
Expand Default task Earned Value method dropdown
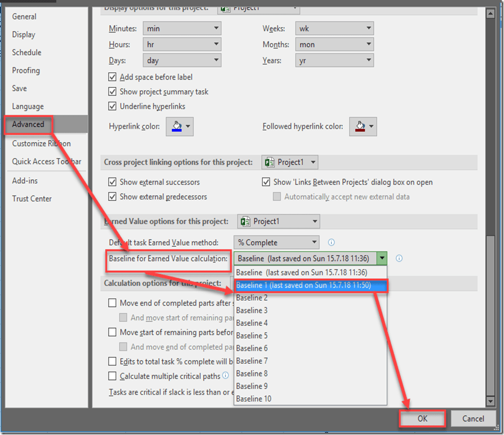point(276,243)
